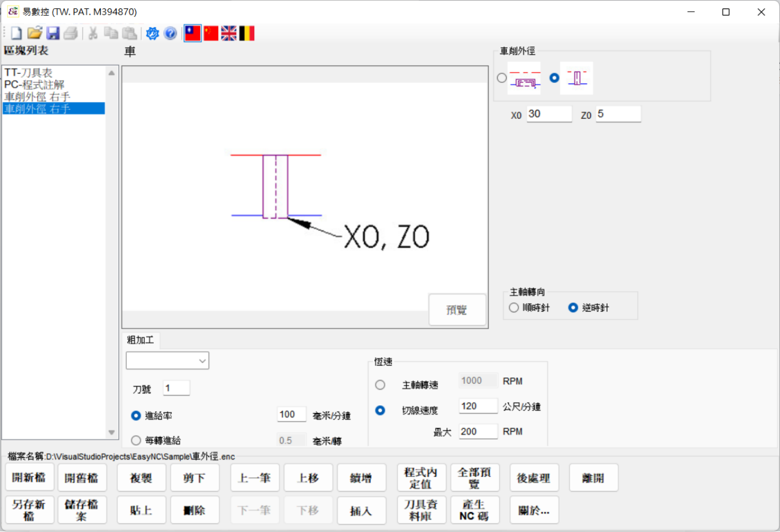This screenshot has width=780, height=532.
Task: Select the unhighlighted 車削外徑 右手 row
Action: click(x=54, y=96)
